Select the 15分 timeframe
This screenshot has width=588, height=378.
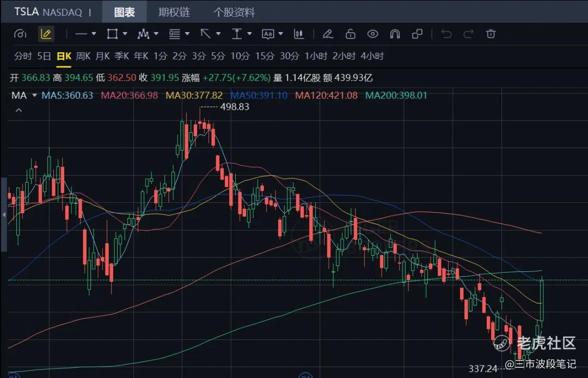click(x=265, y=56)
